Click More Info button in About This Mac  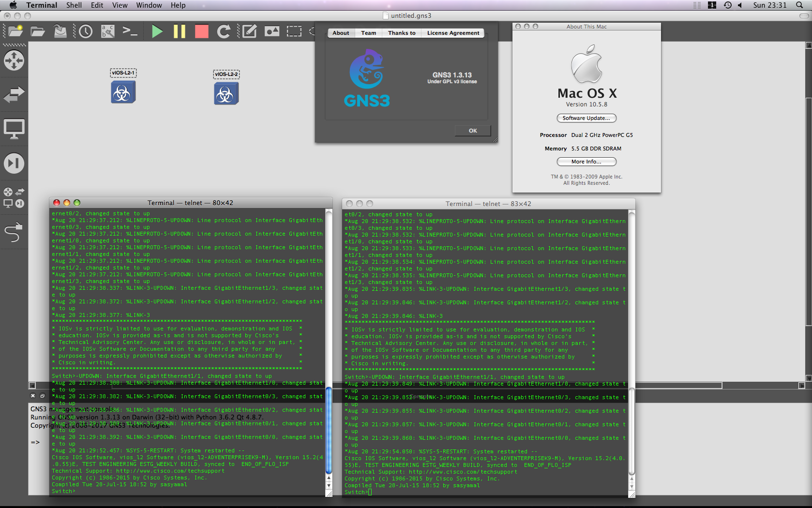coord(586,162)
